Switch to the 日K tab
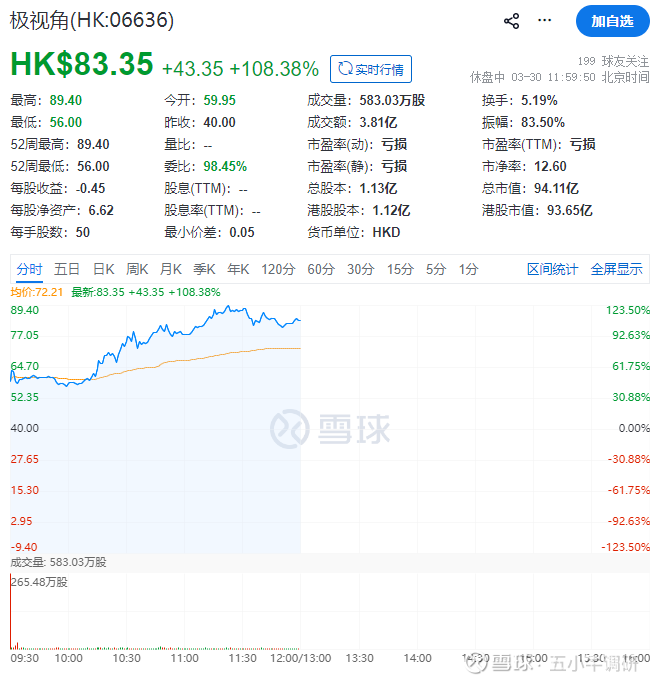Image resolution: width=657 pixels, height=683 pixels. click(x=104, y=269)
